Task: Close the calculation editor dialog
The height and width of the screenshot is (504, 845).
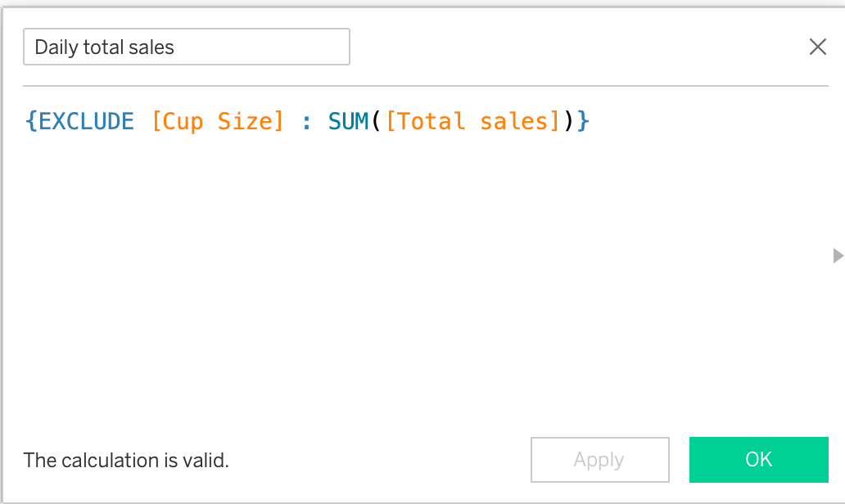Action: (817, 47)
